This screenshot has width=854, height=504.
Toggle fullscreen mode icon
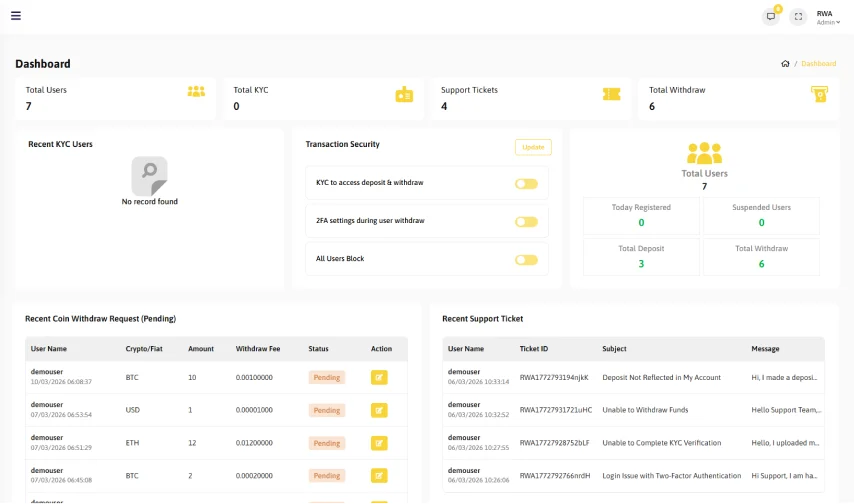pos(798,16)
